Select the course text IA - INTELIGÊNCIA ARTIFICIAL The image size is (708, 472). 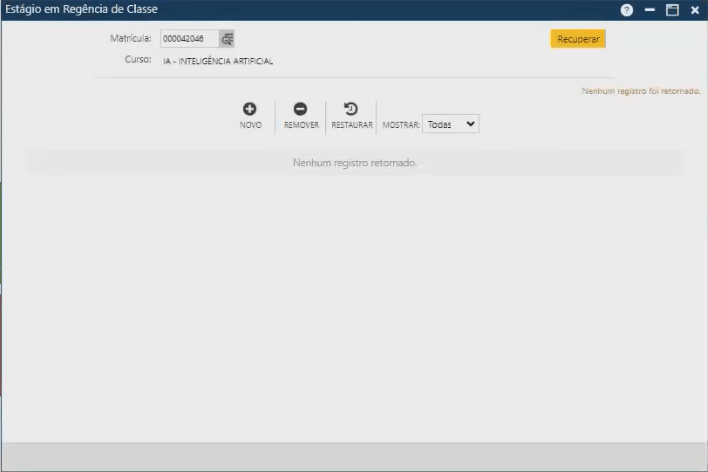pyautogui.click(x=218, y=61)
